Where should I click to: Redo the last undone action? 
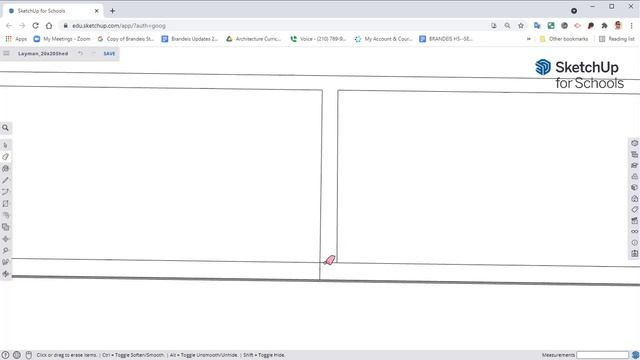93,53
